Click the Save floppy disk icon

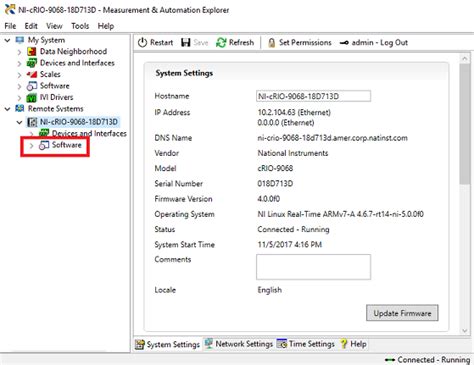click(x=186, y=42)
